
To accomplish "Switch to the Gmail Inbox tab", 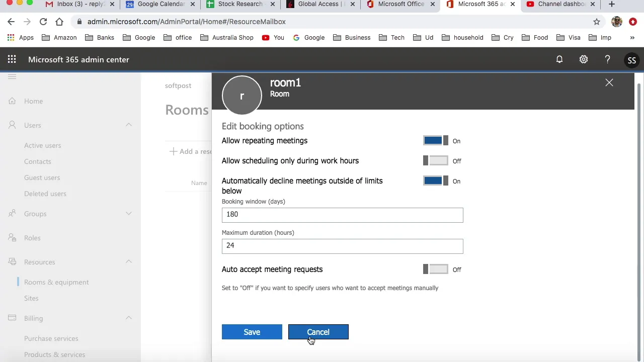I will pos(79,5).
